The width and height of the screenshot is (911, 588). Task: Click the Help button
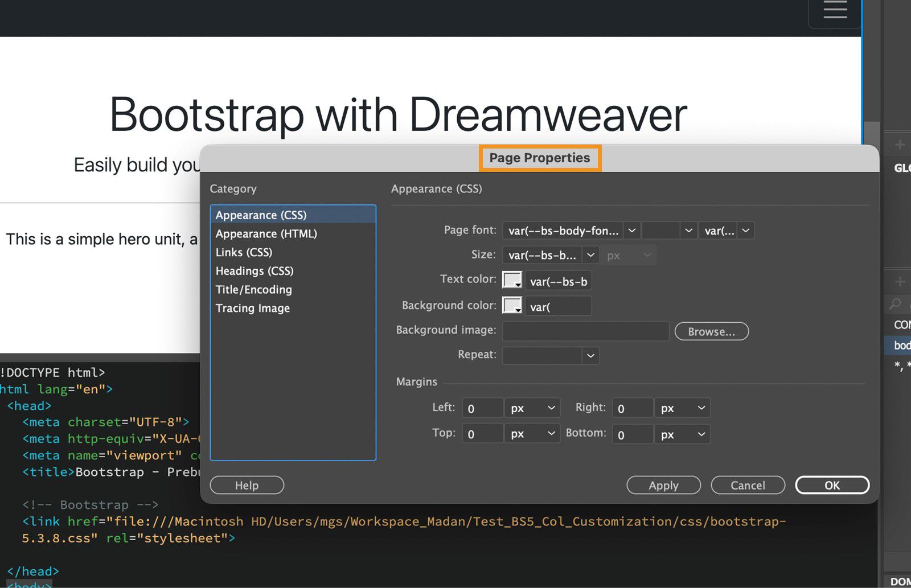247,485
